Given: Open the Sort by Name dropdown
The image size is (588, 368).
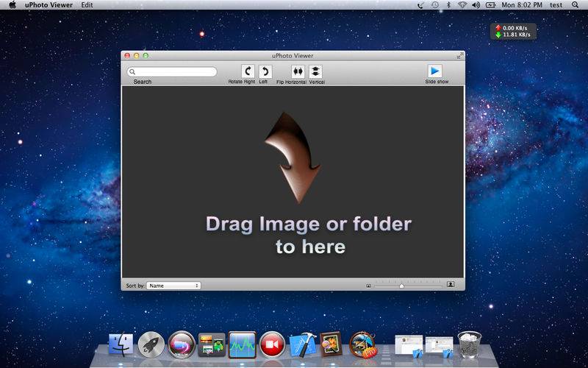Looking at the screenshot, I should [173, 286].
